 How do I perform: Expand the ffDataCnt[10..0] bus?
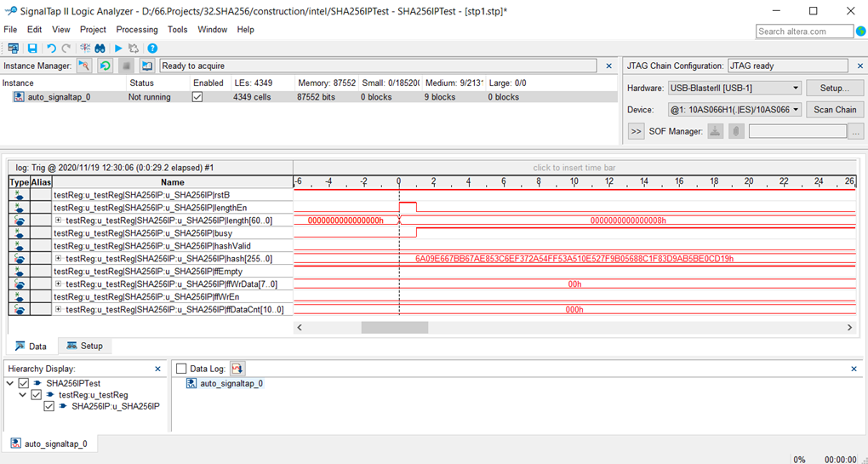[x=59, y=310]
